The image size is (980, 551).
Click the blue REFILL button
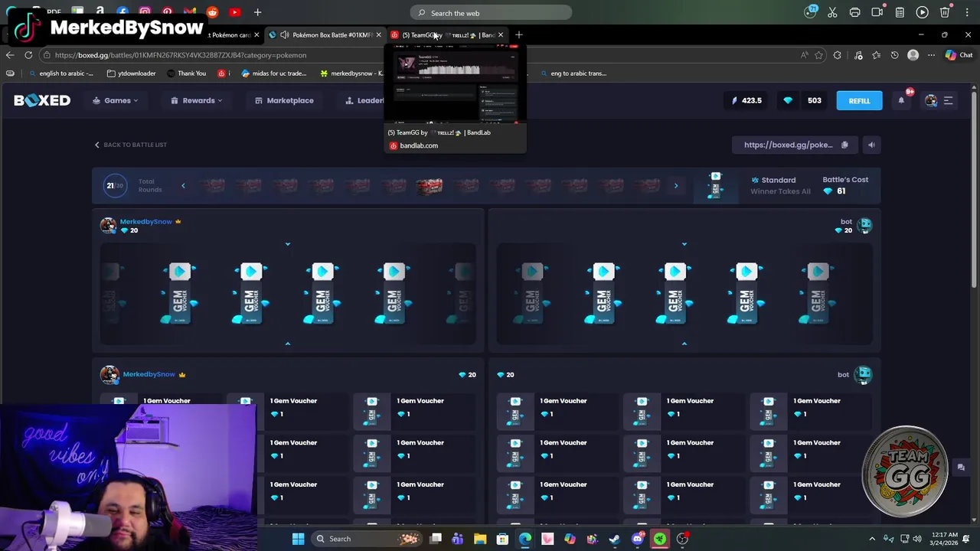pos(859,100)
